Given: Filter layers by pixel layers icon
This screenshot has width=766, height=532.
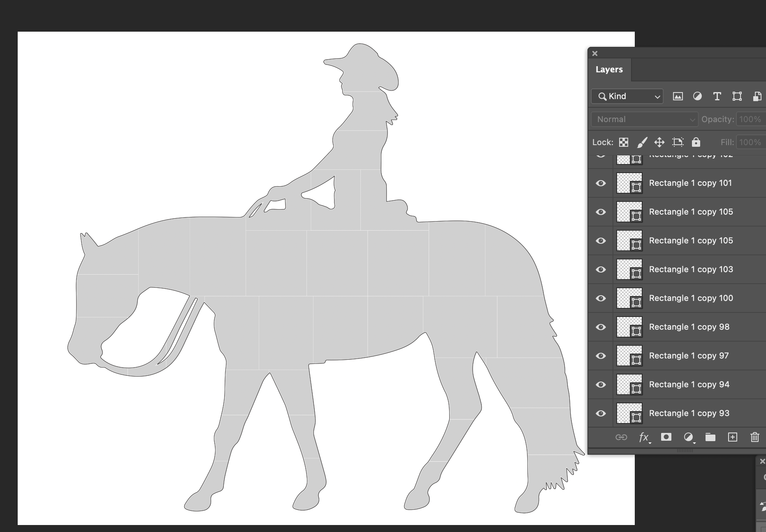Looking at the screenshot, I should pyautogui.click(x=678, y=96).
